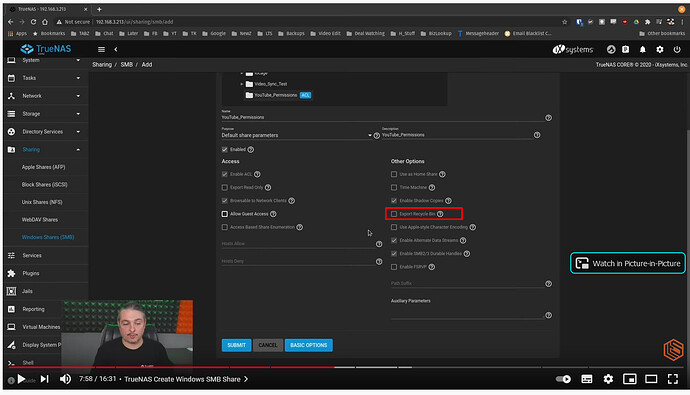690x395 pixels.
Task: Open the iXsystems logo link
Action: coord(573,49)
